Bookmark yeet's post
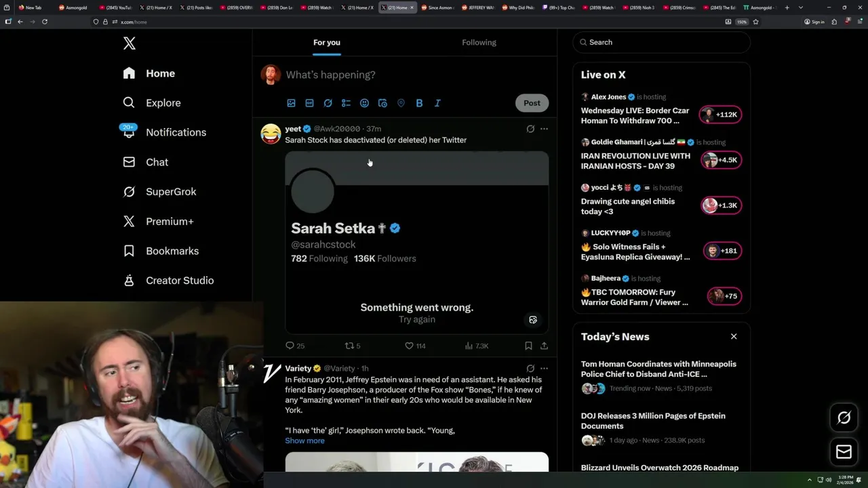Screen dimensions: 868x488 coord(528,346)
